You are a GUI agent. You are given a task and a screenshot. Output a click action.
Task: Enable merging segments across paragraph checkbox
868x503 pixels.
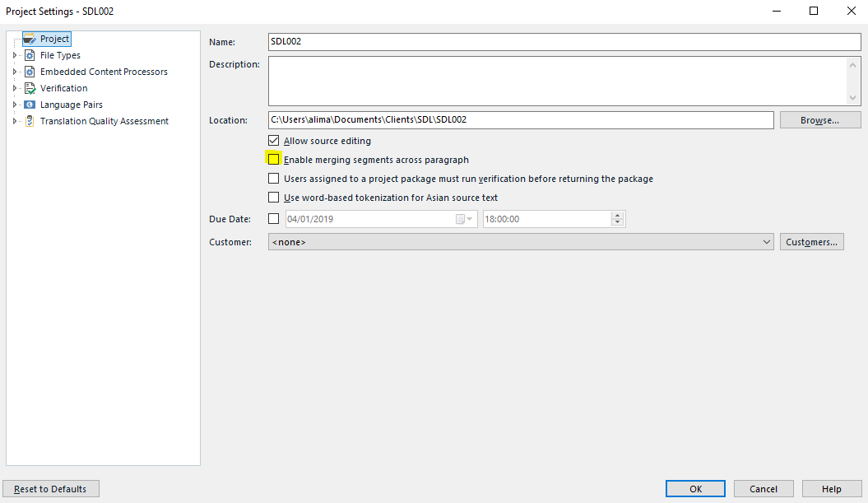pyautogui.click(x=273, y=160)
